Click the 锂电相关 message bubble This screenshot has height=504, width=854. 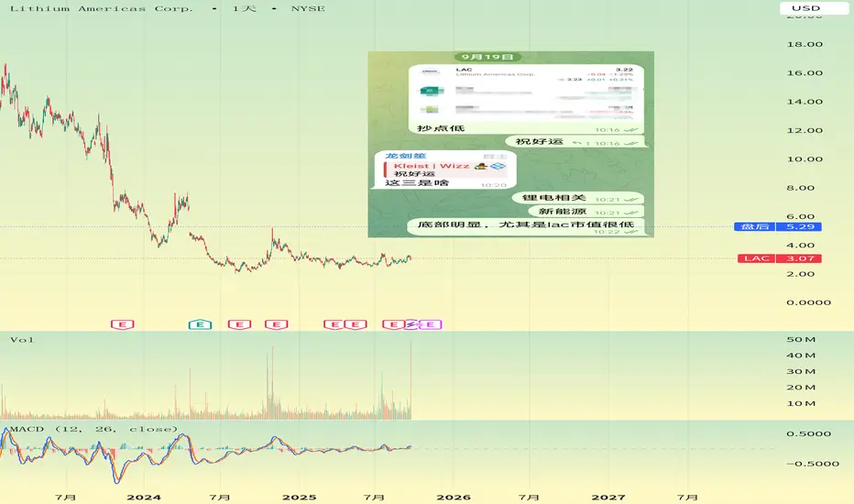pos(578,198)
